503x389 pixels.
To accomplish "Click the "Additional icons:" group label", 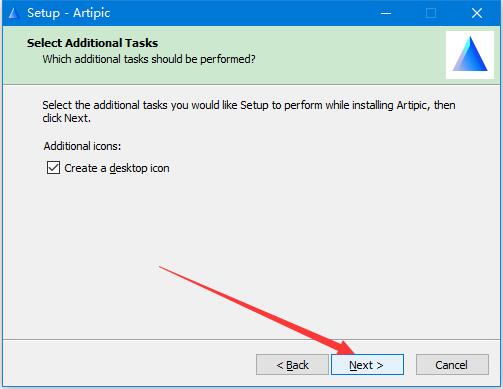I will point(82,146).
